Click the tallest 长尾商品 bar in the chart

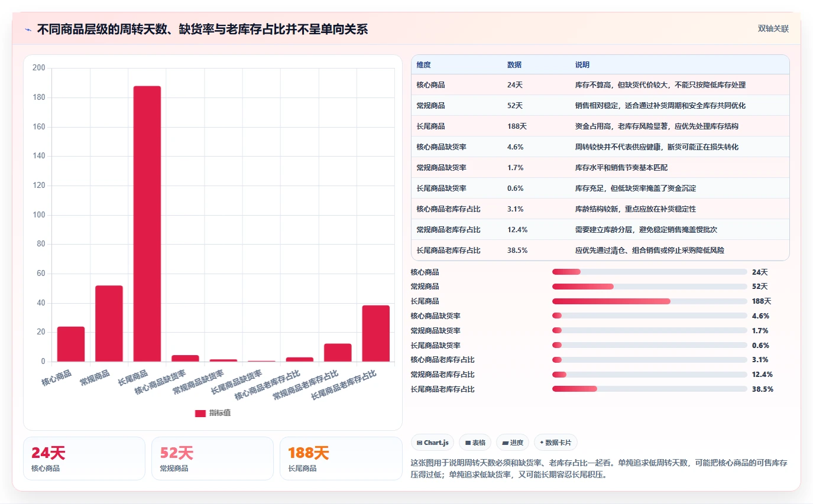click(147, 224)
